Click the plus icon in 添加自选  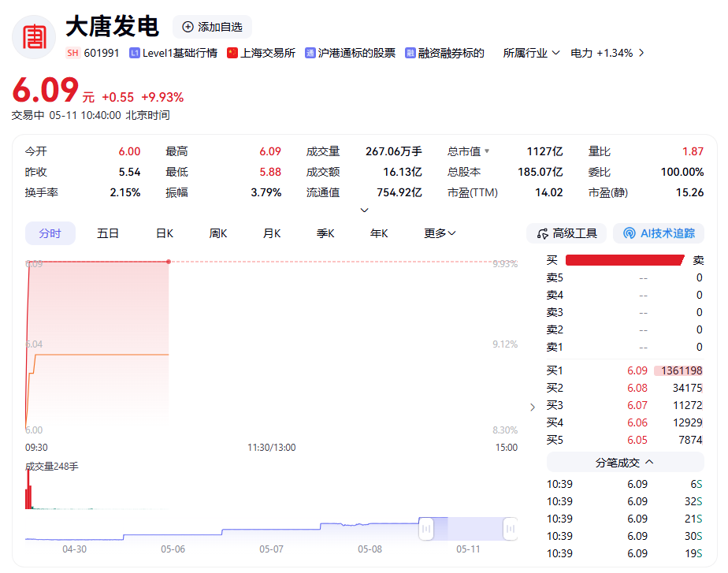pyautogui.click(x=188, y=27)
